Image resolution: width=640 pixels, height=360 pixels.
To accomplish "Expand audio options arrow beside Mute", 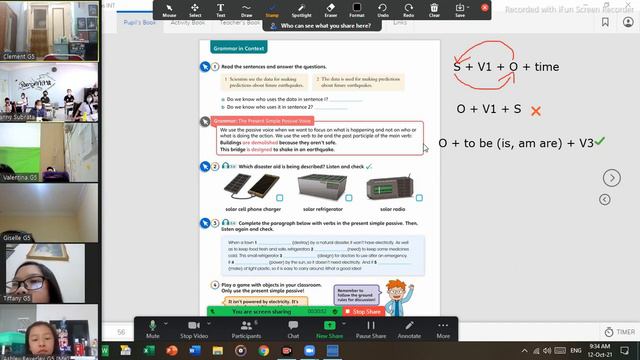I will [x=166, y=323].
